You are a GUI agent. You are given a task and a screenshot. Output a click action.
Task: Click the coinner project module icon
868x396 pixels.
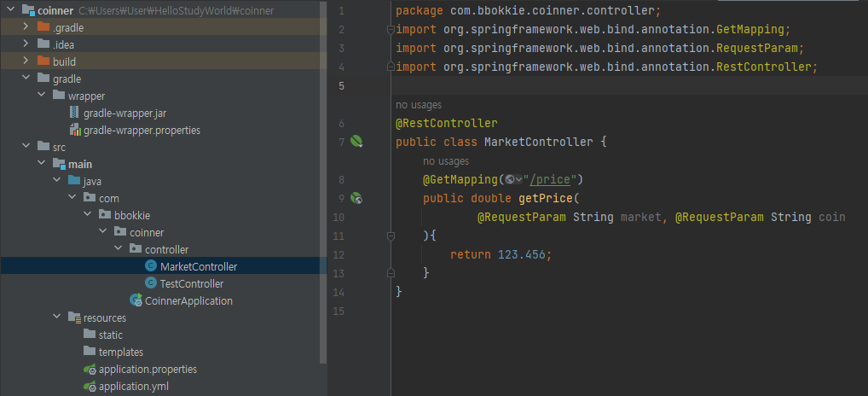point(29,10)
